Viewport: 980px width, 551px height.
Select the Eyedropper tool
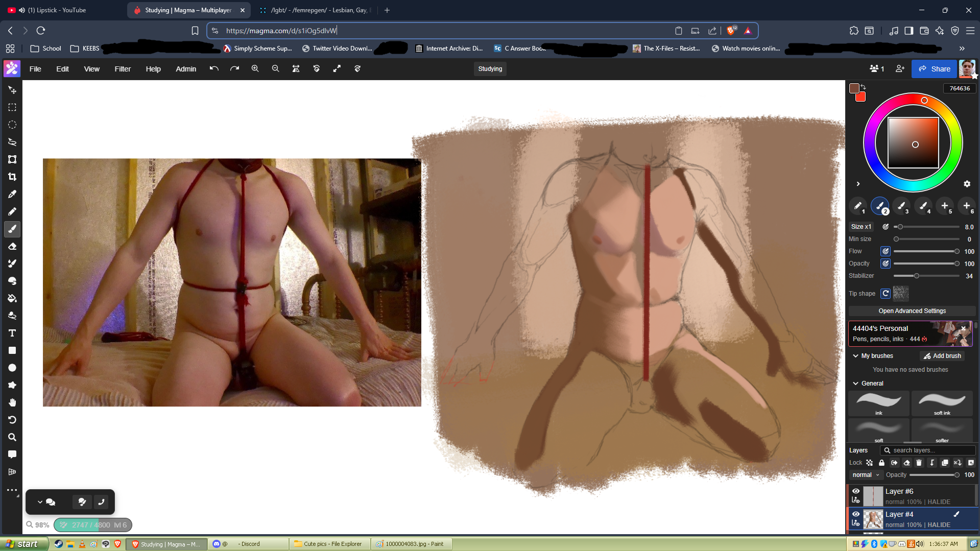pyautogui.click(x=12, y=194)
